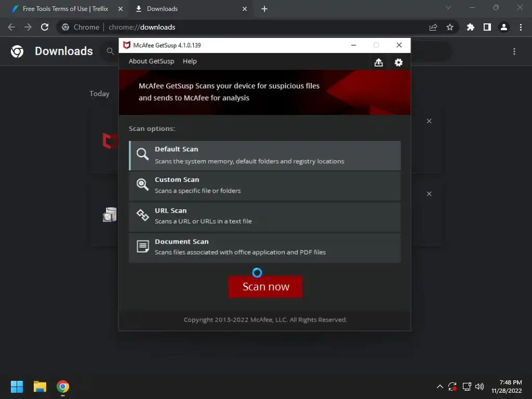Remove the McAfee download entry from list

tap(429, 121)
